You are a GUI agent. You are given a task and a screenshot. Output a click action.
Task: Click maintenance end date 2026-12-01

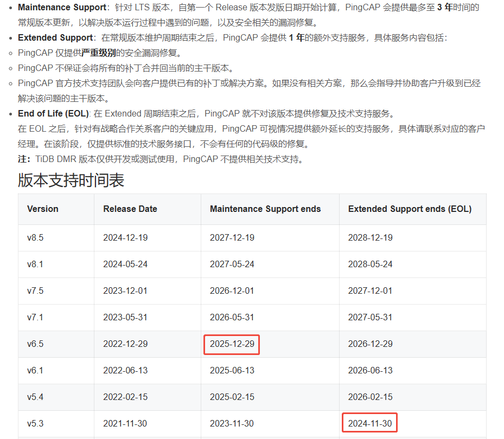pyautogui.click(x=232, y=291)
